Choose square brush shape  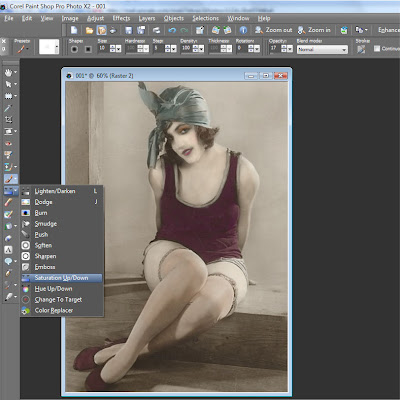coord(88,49)
